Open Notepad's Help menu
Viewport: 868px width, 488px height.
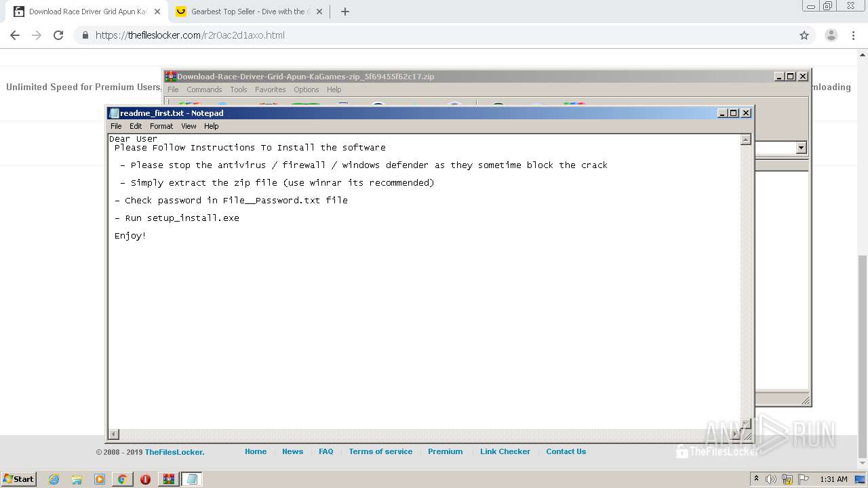pos(212,126)
